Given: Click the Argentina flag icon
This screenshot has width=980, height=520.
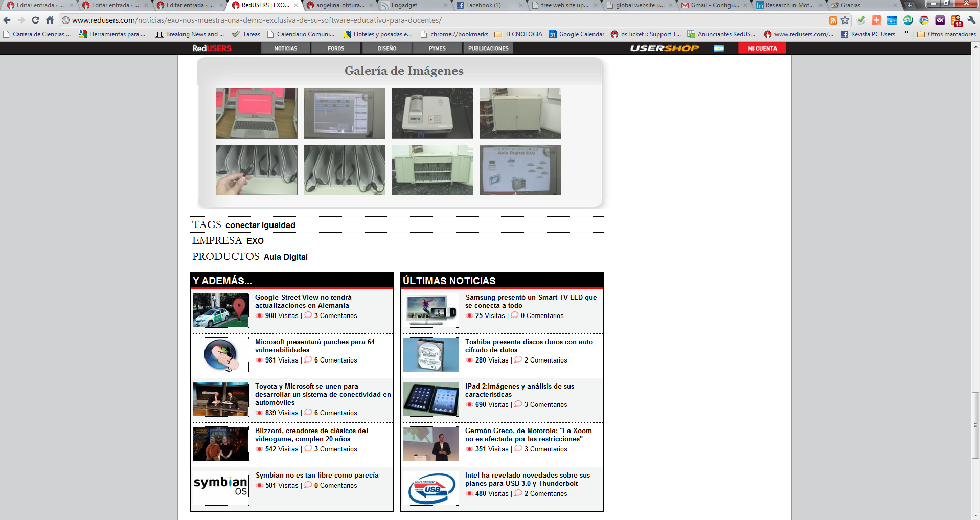Looking at the screenshot, I should click(719, 48).
